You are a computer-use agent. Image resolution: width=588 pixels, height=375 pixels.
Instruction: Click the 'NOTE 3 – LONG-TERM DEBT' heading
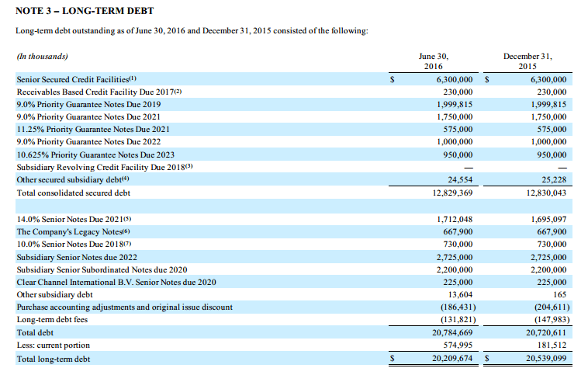pos(85,11)
